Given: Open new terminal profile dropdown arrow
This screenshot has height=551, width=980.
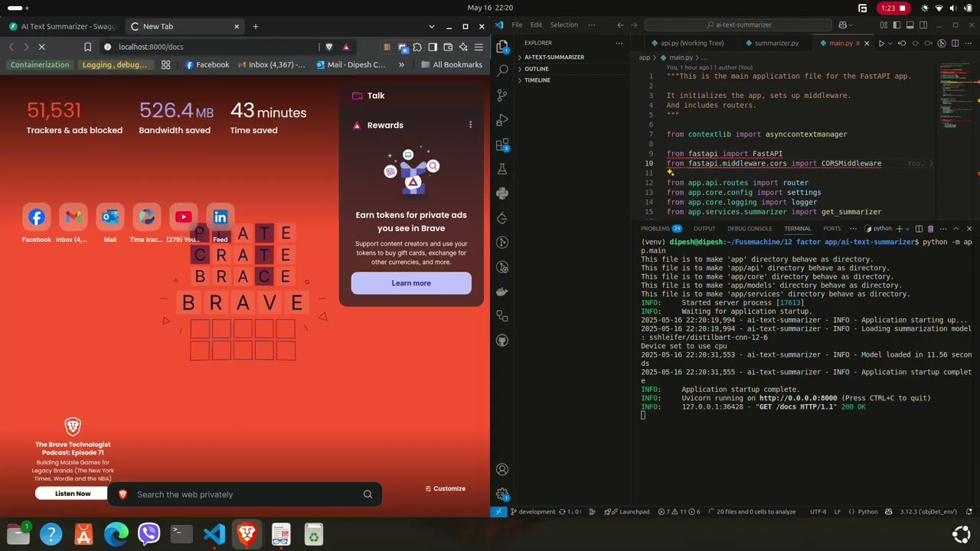Looking at the screenshot, I should click(x=909, y=228).
